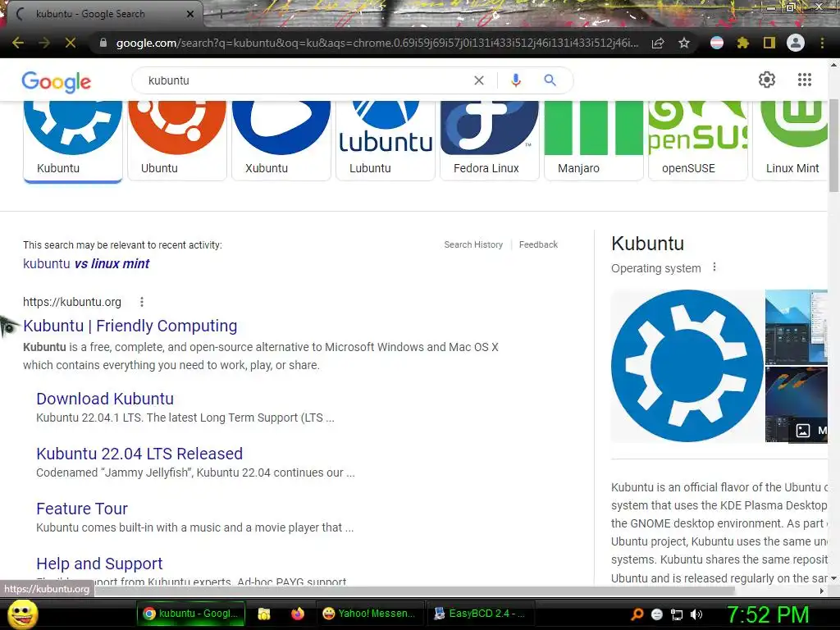Open the large Kubuntu logo image

(x=687, y=366)
